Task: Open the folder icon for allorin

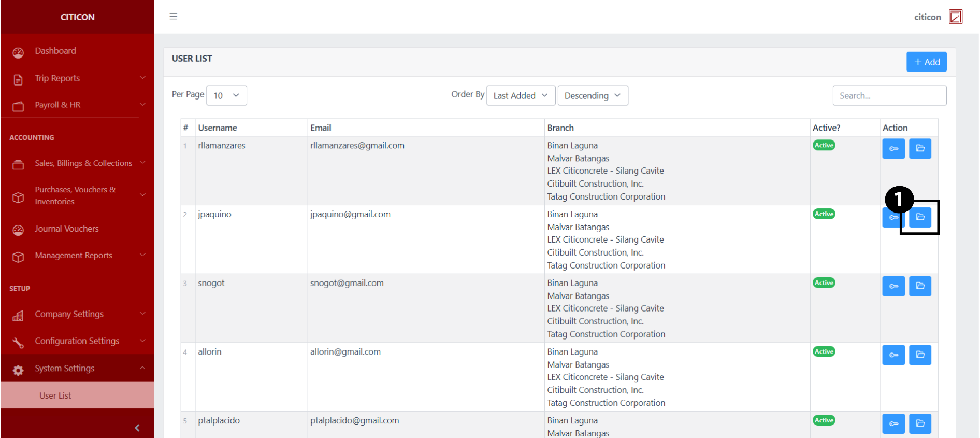Action: pos(920,355)
